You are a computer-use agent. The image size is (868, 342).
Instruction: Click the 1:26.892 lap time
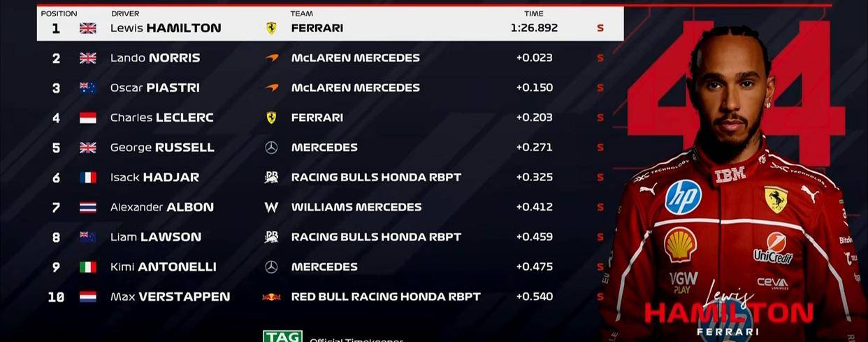534,28
